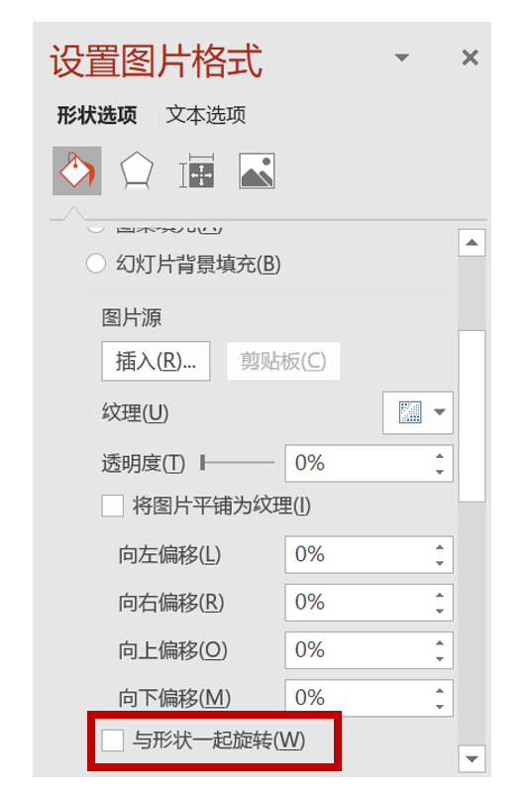Select 幻灯片背景填充 radio option

tap(96, 264)
